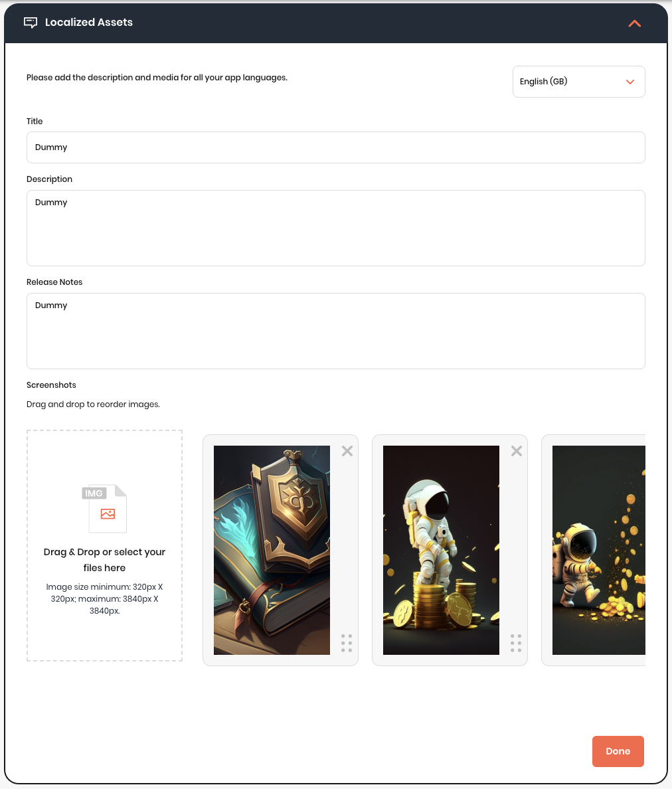Focus the Title input field
This screenshot has height=789, width=672.
(x=335, y=147)
